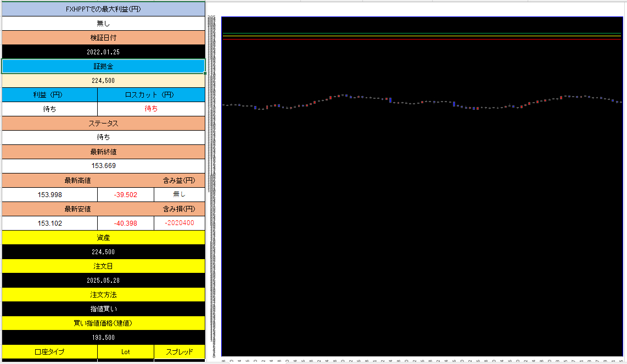The image size is (627, 364).
Task: Select the red -40.398 cell
Action: (x=126, y=223)
